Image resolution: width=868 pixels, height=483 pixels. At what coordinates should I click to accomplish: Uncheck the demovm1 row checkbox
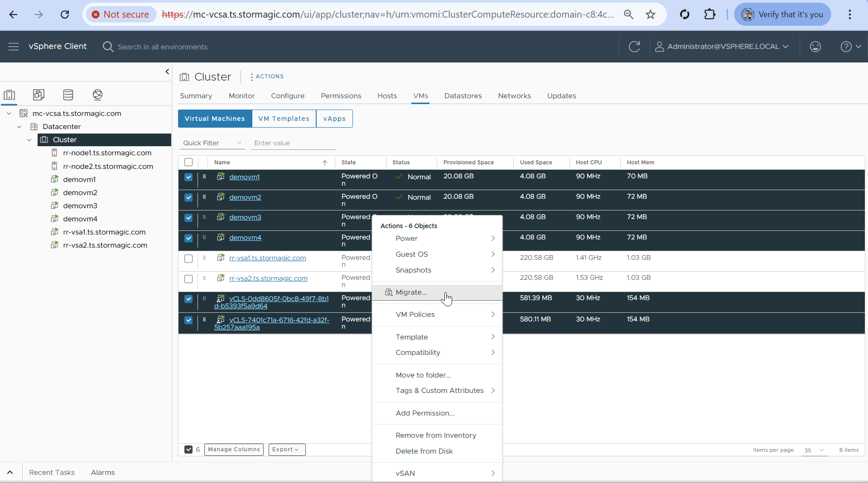click(188, 177)
